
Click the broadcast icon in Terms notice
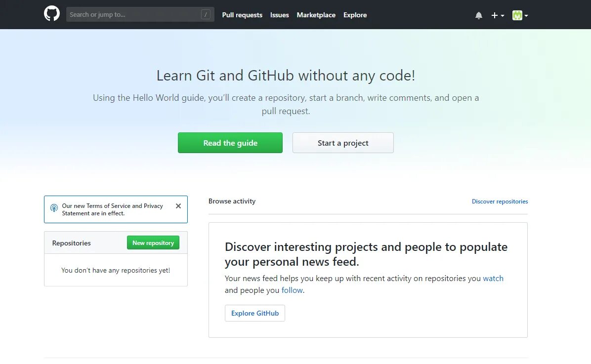pos(54,208)
